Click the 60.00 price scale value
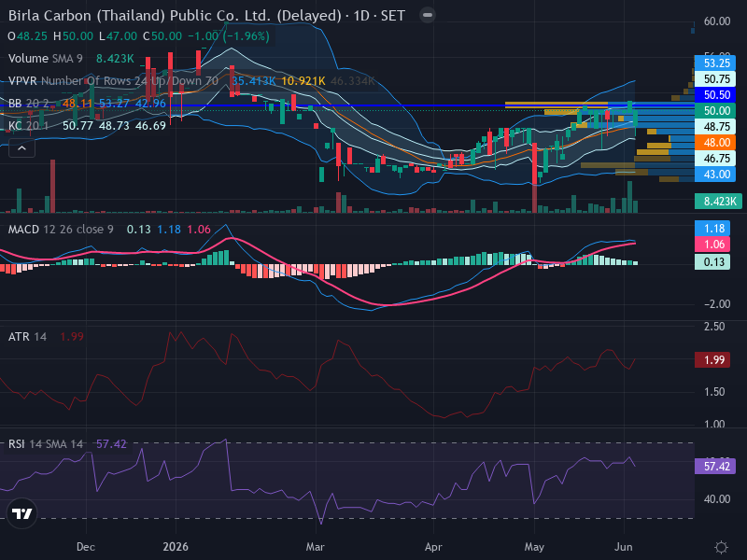The image size is (747, 560). click(x=717, y=21)
